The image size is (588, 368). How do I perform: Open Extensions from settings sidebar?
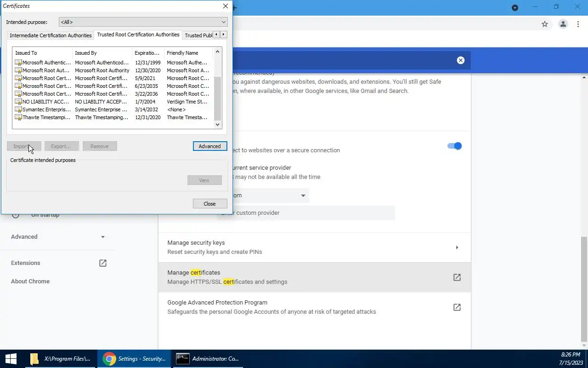(x=26, y=263)
